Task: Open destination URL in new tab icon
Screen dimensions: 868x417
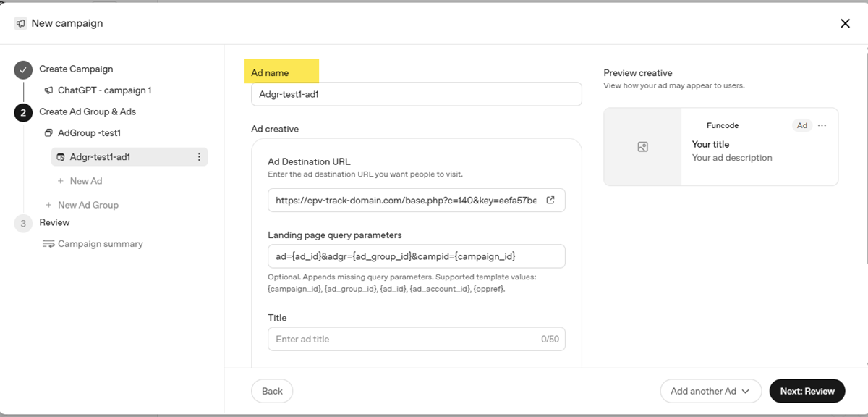Action: [x=550, y=201]
